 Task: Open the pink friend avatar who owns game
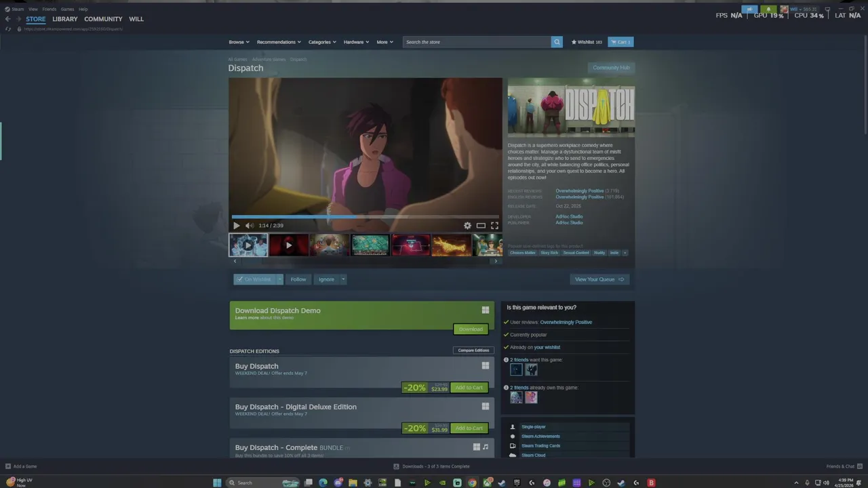pos(531,398)
